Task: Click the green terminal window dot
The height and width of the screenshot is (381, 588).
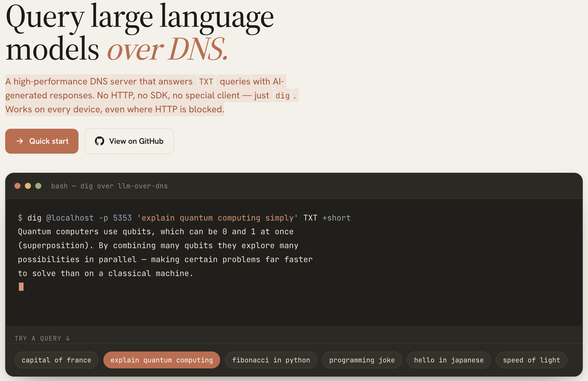Action: (38, 186)
